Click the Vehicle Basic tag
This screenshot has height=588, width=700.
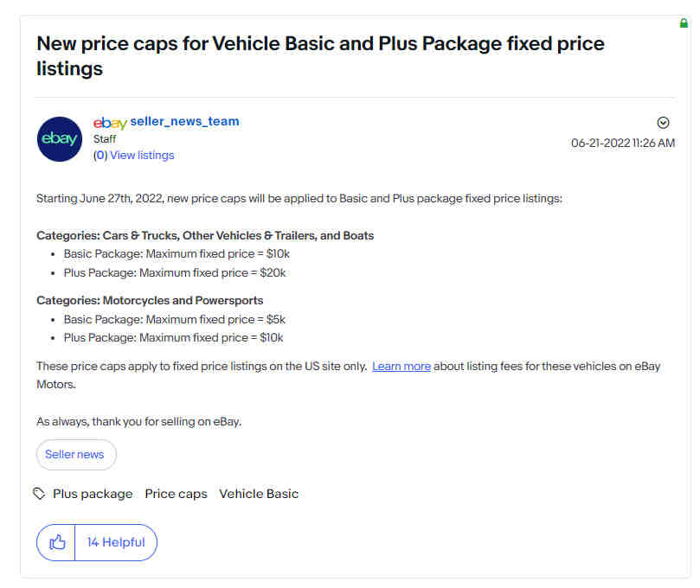pyautogui.click(x=259, y=494)
